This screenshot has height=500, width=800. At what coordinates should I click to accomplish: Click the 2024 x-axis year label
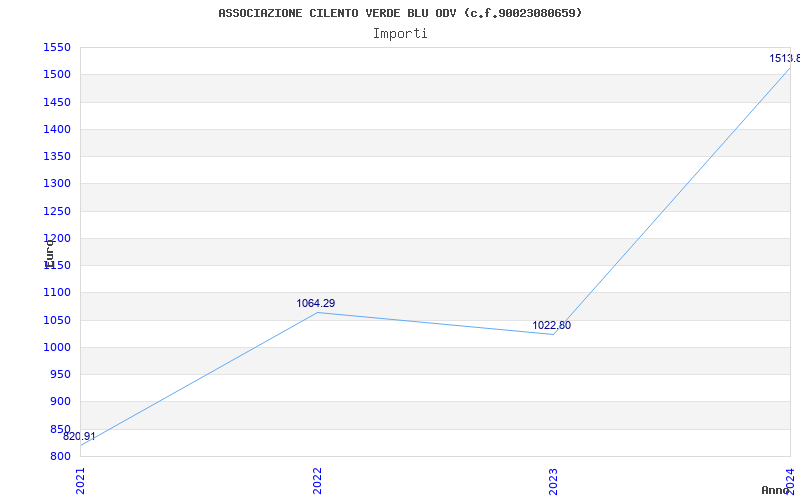tap(790, 481)
